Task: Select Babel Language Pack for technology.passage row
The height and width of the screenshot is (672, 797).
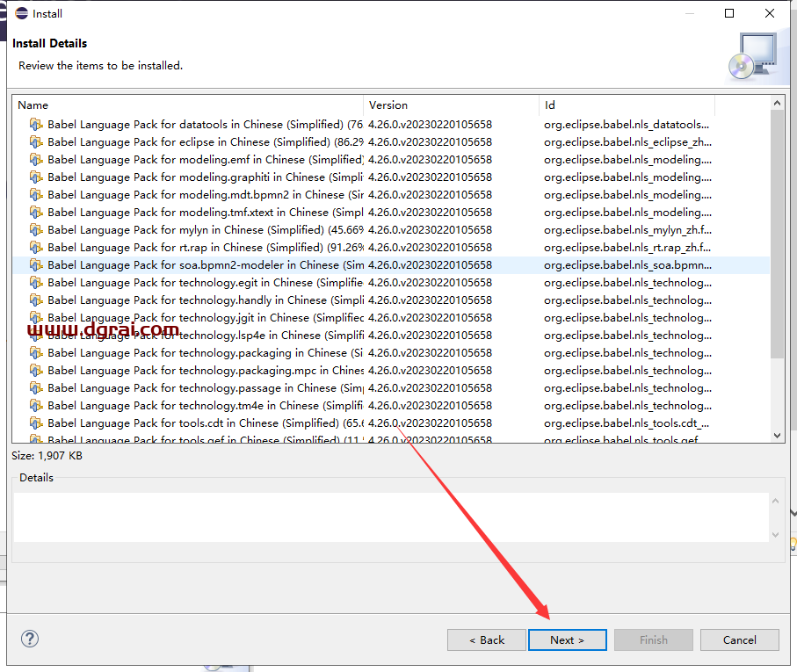Action: (x=391, y=387)
